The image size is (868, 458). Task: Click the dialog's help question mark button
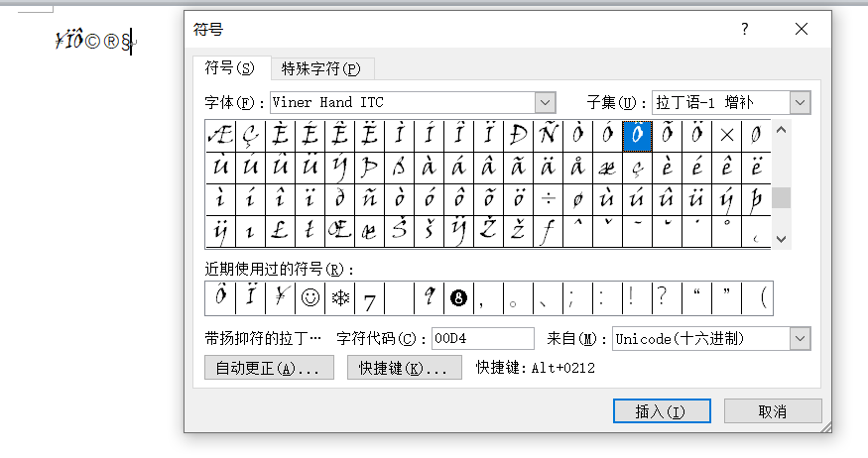pos(745,30)
